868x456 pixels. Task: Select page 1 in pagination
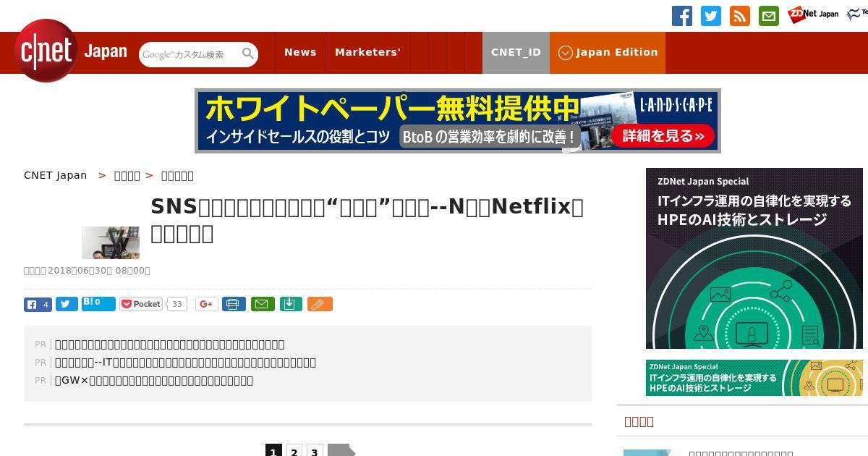(273, 451)
